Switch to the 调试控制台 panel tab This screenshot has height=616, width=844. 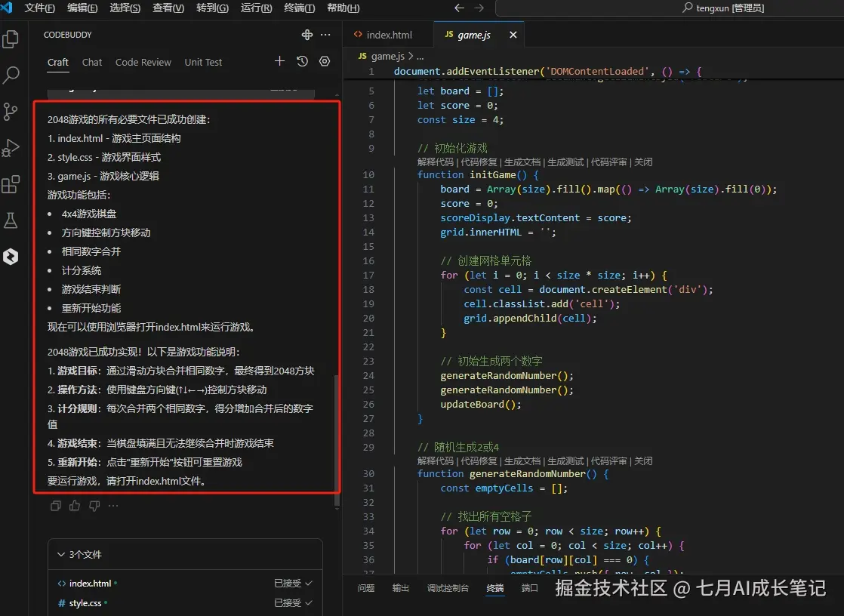click(448, 588)
